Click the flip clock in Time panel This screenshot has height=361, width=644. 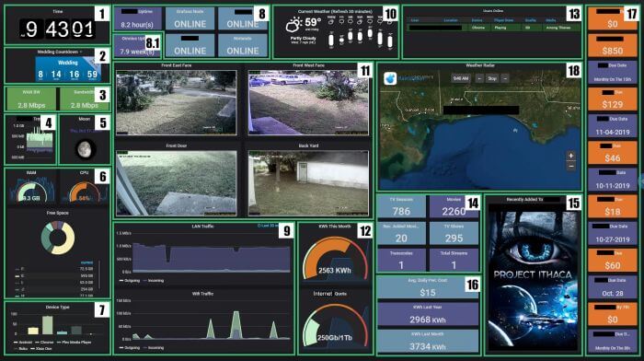tap(57, 29)
